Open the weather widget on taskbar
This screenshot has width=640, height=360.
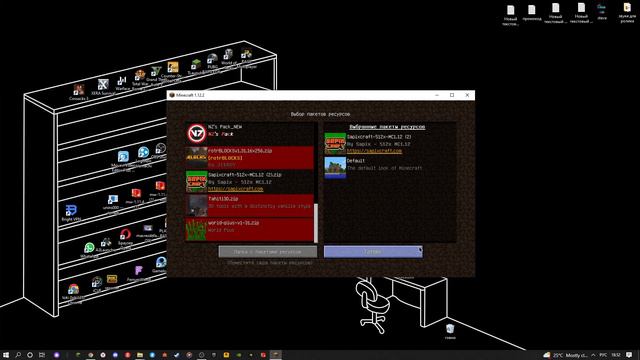click(x=565, y=355)
